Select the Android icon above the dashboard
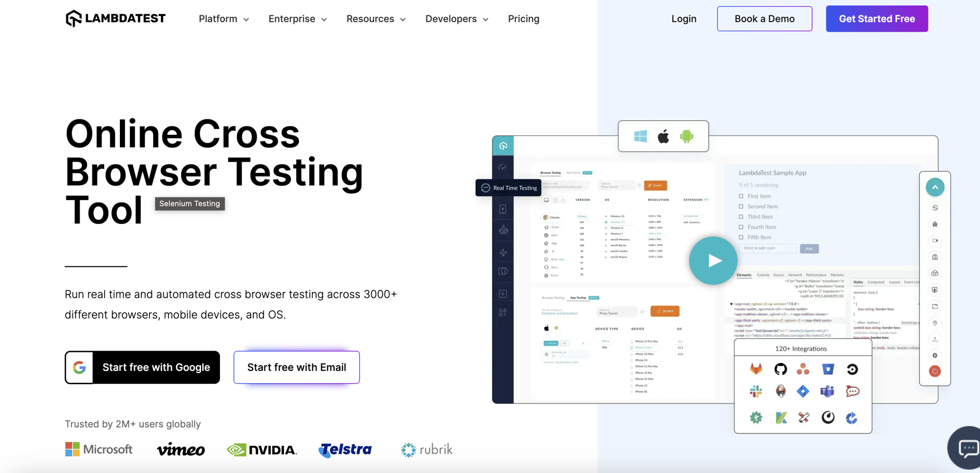Screen dimensions: 980x473 click(x=687, y=136)
